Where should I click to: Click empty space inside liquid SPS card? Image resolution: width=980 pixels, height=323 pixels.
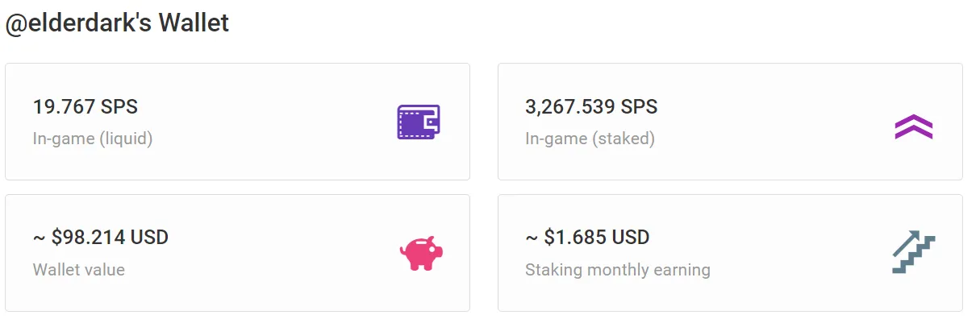tap(274, 122)
